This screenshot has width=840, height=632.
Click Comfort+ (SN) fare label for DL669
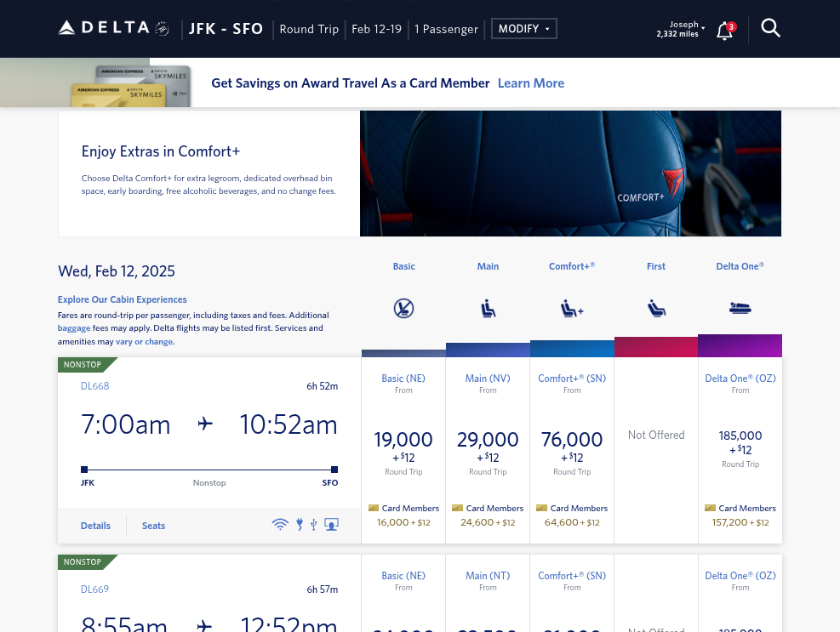[572, 576]
